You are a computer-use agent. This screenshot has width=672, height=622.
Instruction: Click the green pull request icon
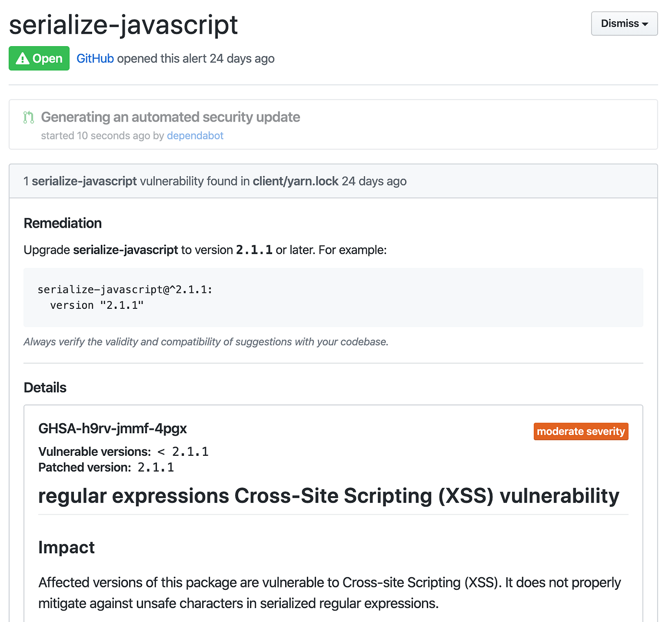tap(28, 117)
